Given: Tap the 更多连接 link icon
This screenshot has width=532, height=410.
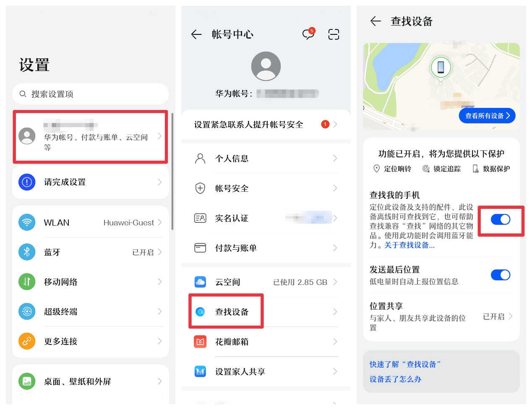Looking at the screenshot, I should (x=27, y=341).
